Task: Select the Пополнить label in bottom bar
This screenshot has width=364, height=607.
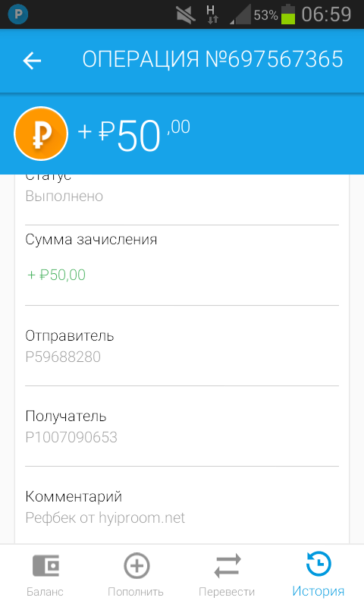Action: (136, 592)
